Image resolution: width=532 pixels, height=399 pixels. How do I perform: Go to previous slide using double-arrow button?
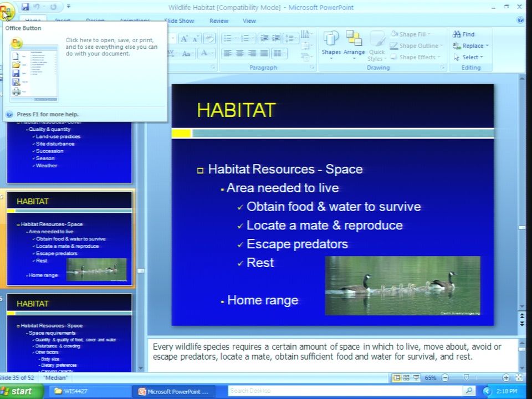click(x=522, y=315)
